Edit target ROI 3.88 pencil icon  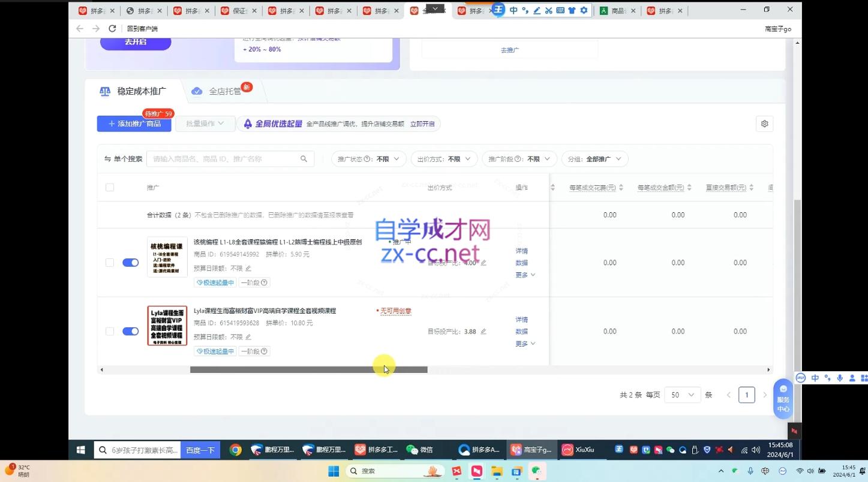click(483, 332)
